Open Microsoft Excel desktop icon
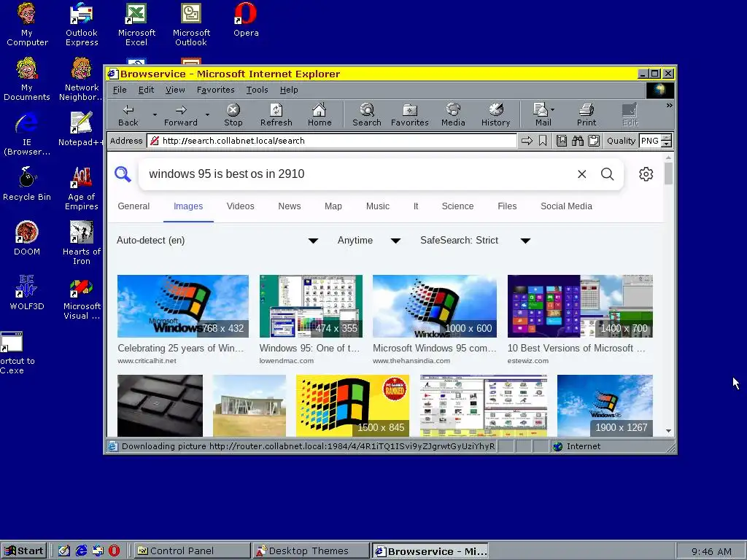Viewport: 747px width, 560px height. [136, 25]
